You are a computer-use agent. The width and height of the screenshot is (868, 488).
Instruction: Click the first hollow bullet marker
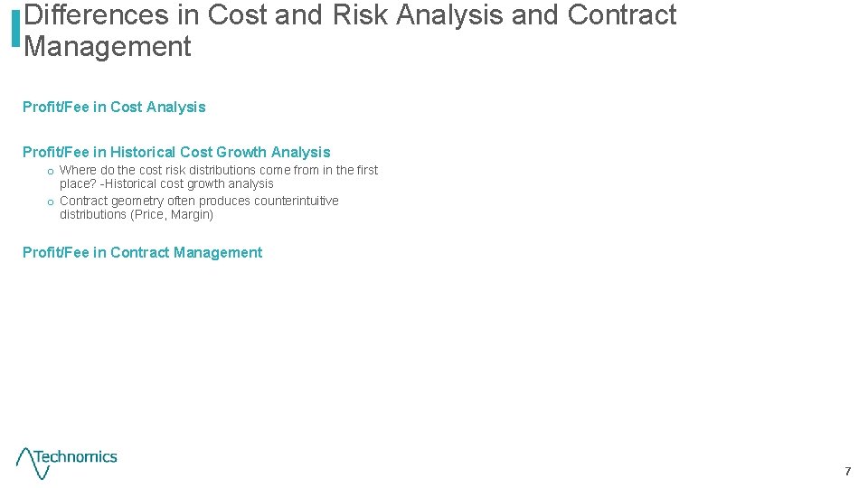coord(51,171)
